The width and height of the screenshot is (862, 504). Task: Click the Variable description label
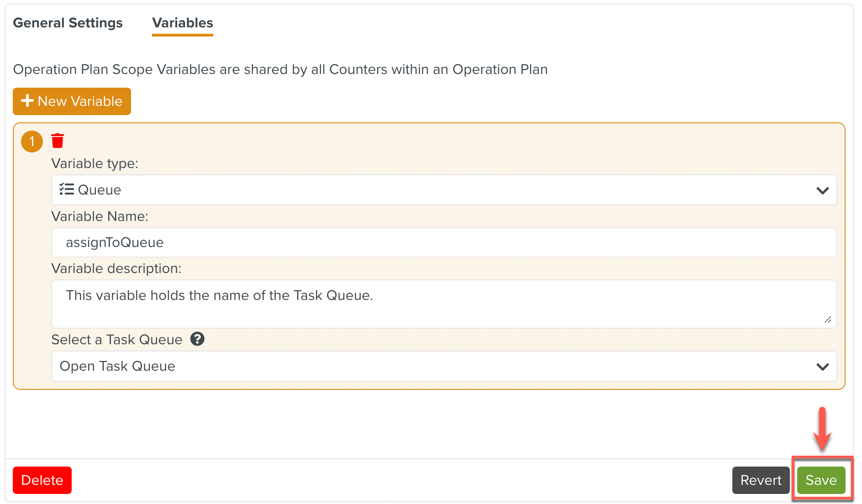(x=116, y=268)
